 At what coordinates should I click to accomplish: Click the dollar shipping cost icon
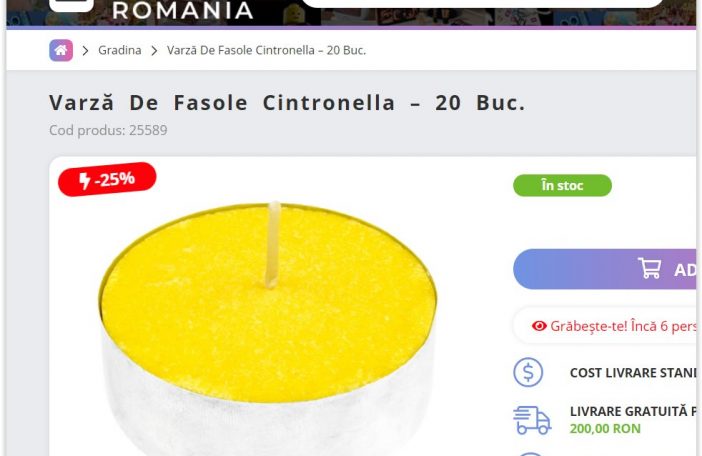(528, 372)
